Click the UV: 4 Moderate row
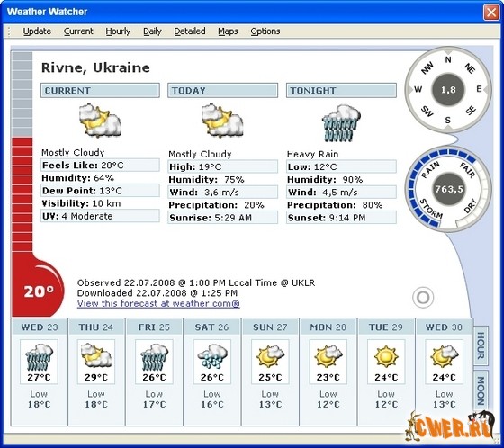 coord(100,216)
